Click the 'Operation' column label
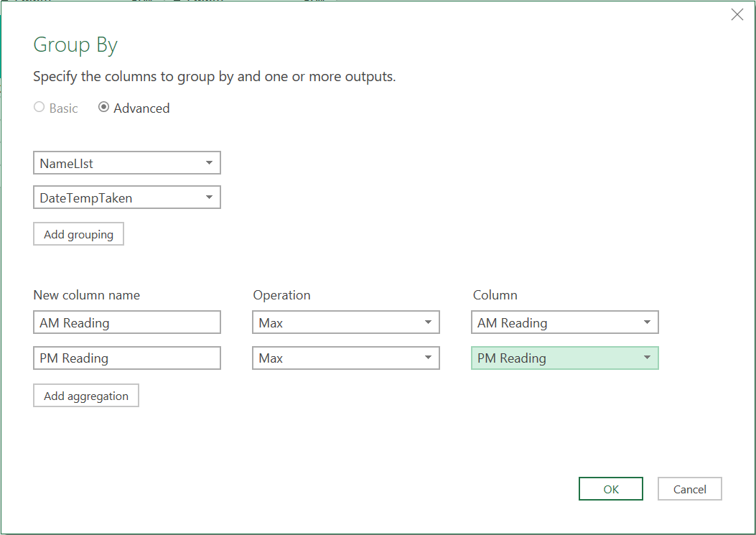The width and height of the screenshot is (756, 535). (x=281, y=295)
